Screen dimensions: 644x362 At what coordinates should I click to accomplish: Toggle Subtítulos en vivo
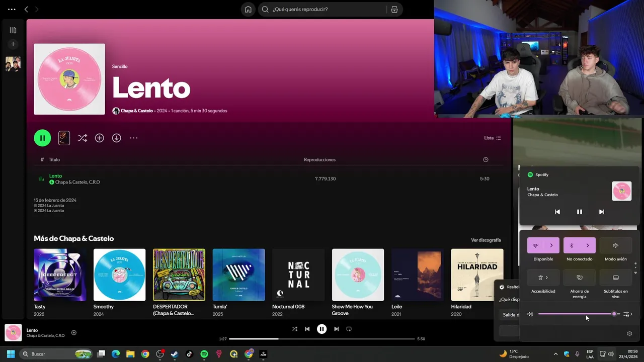click(x=615, y=278)
